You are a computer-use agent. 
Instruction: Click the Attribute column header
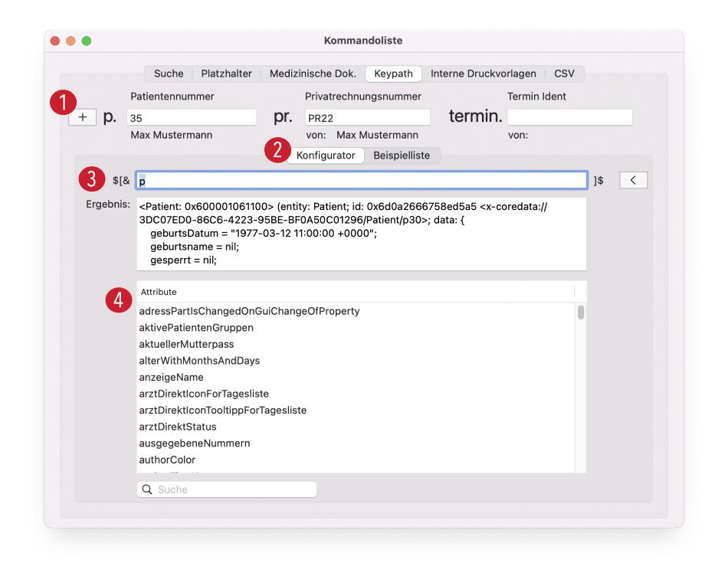pos(356,292)
